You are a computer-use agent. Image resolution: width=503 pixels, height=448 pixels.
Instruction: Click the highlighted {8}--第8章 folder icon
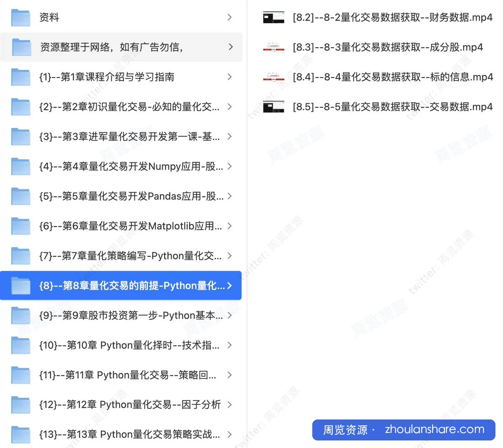point(21,286)
